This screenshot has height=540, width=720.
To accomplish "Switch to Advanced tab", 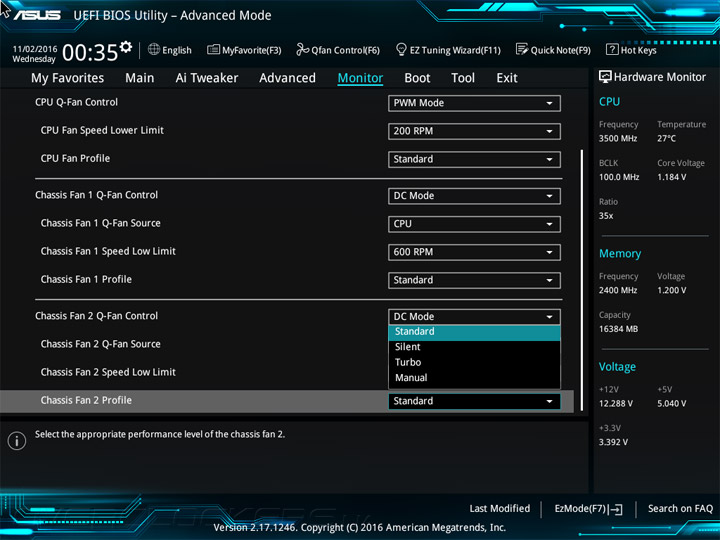I will (287, 78).
